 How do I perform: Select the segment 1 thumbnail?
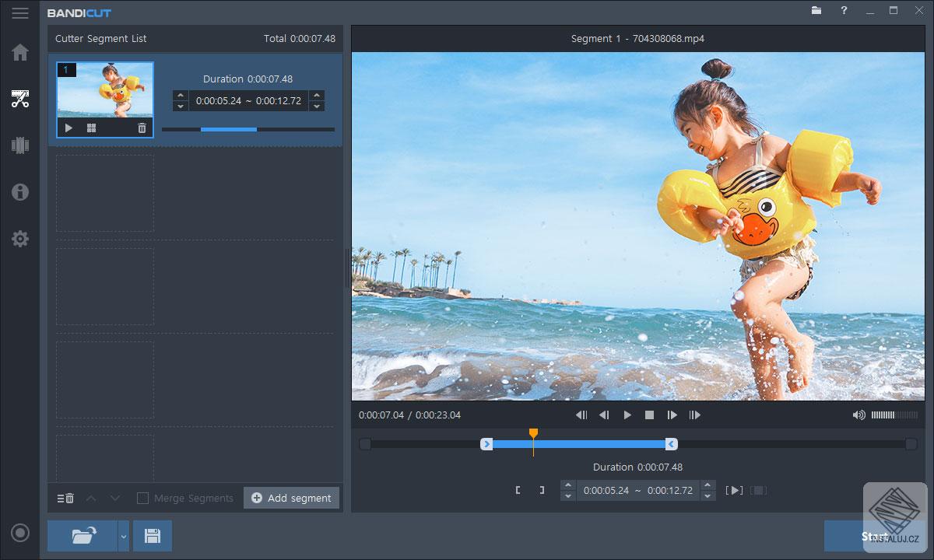click(x=105, y=90)
